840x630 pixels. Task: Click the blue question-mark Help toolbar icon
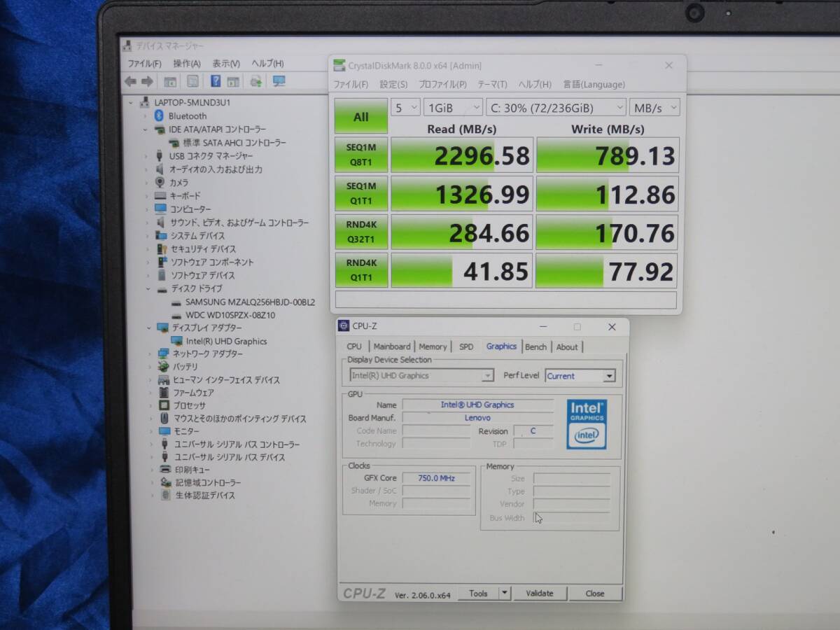tap(216, 81)
